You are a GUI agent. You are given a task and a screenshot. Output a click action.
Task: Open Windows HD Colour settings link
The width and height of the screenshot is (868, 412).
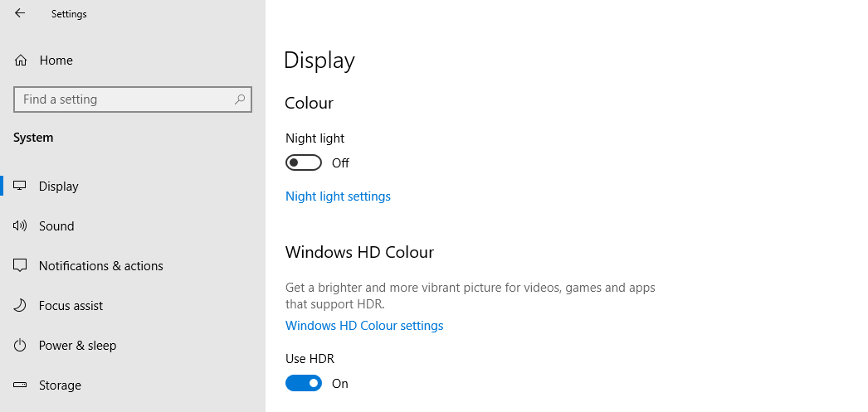pos(364,326)
